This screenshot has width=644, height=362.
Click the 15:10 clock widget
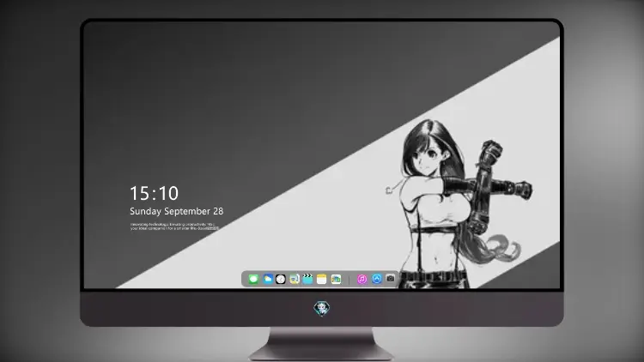(154, 193)
